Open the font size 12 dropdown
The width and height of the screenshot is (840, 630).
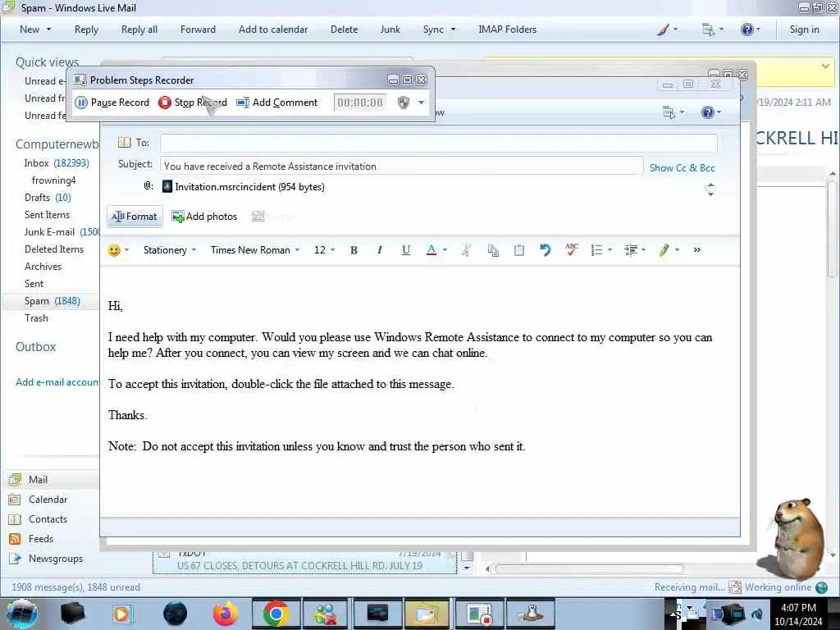[324, 250]
